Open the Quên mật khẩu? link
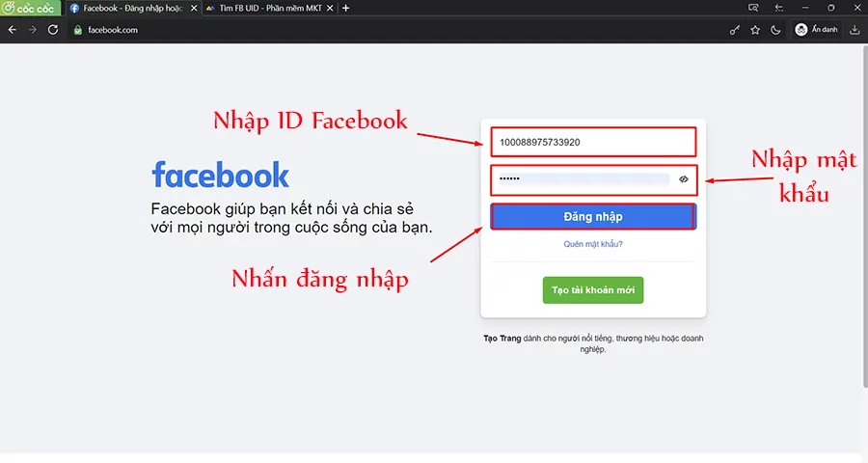 (593, 244)
